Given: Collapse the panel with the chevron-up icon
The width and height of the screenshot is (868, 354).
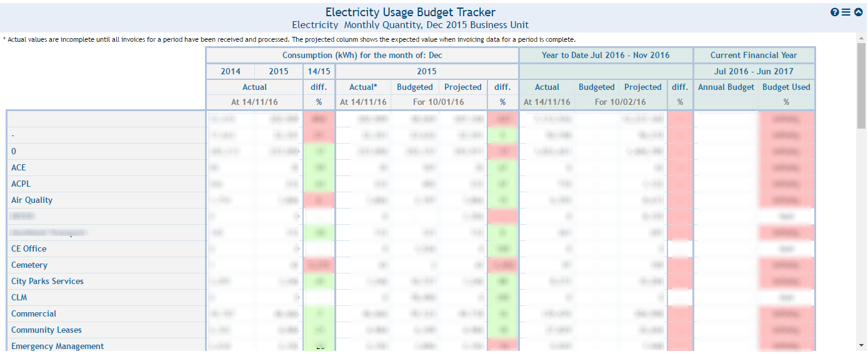Looking at the screenshot, I should click(x=858, y=12).
